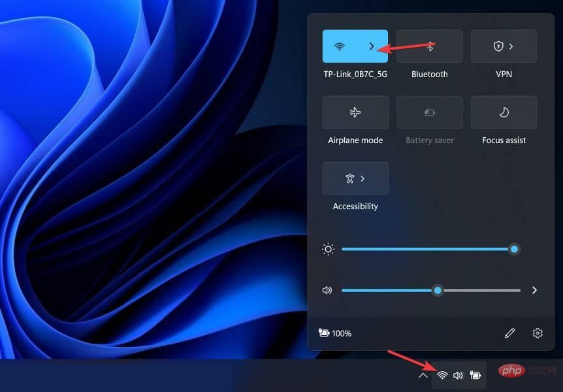Turn on Airplane mode

pyautogui.click(x=355, y=112)
